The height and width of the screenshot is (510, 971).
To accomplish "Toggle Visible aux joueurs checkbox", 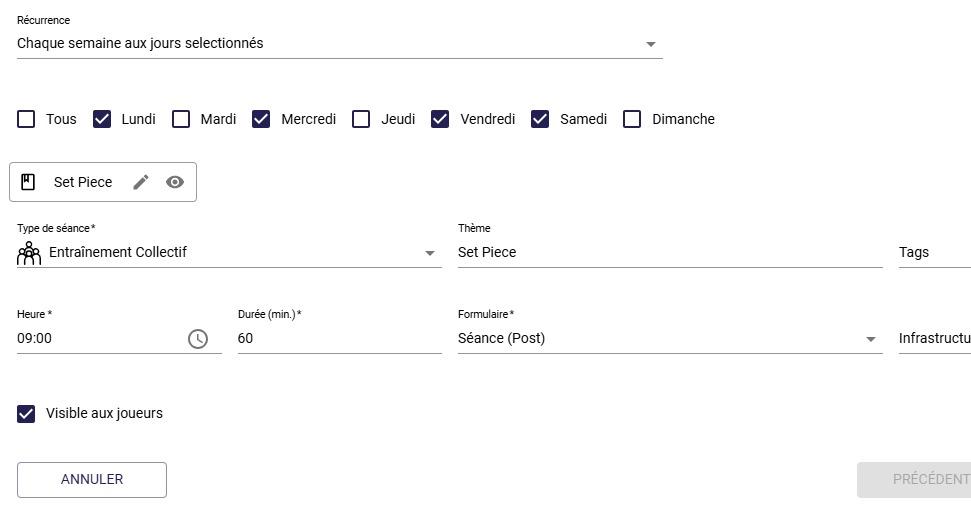I will (x=26, y=413).
